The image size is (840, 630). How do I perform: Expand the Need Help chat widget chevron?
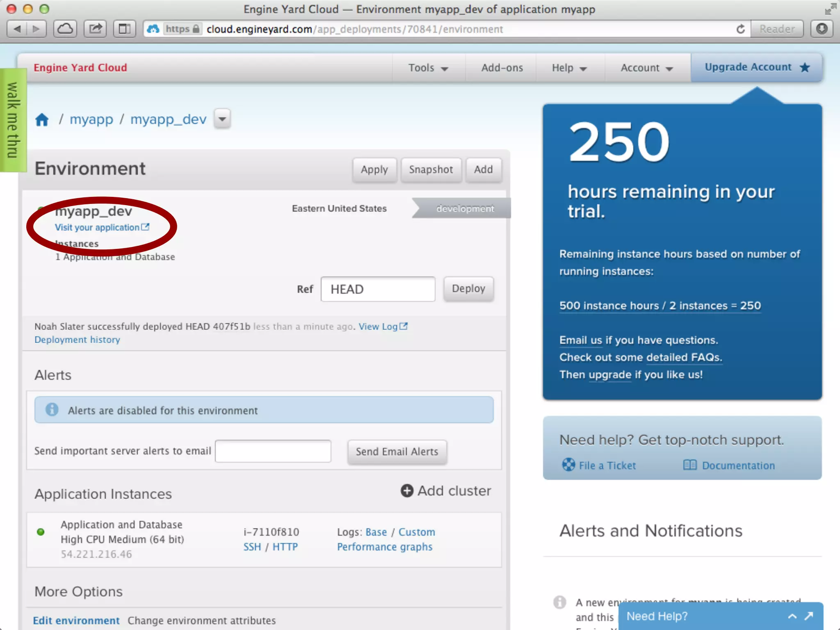(x=792, y=616)
